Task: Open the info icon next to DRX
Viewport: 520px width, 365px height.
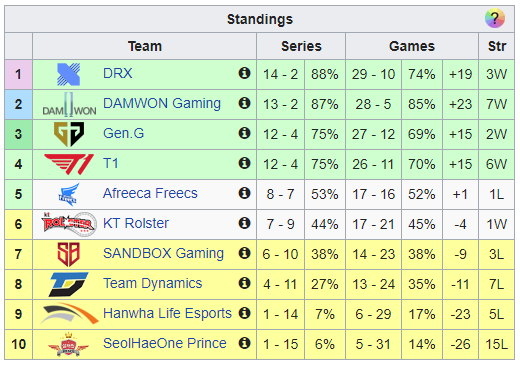Action: point(244,73)
